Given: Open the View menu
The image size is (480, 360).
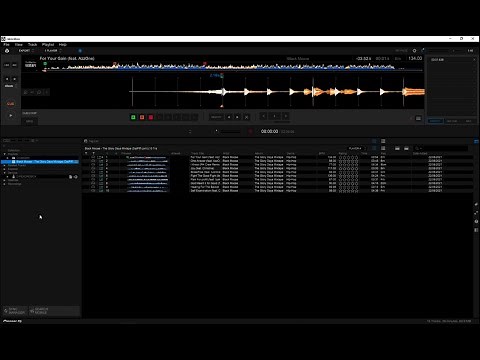Looking at the screenshot, I should (x=19, y=44).
